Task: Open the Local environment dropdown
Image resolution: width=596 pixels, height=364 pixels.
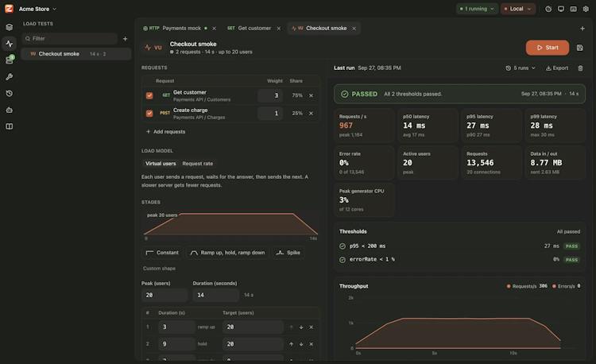Action: point(517,9)
